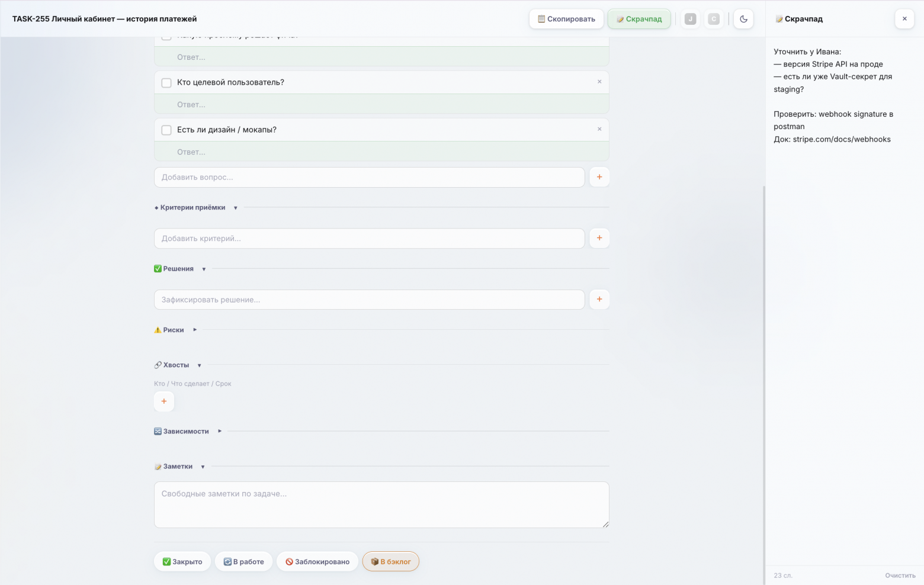Click stripe.com/docs/webhooks text in scratchpad
This screenshot has height=585, width=924.
coord(842,139)
